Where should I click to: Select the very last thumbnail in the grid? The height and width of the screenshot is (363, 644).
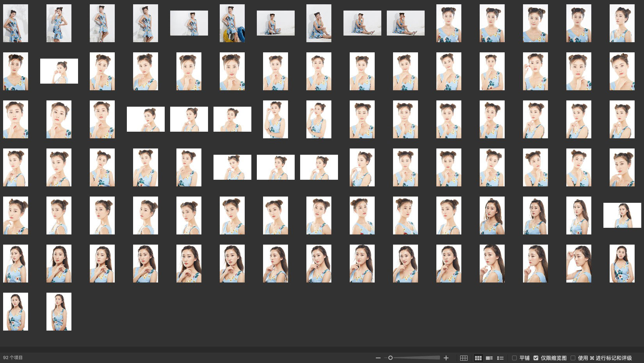tap(59, 311)
